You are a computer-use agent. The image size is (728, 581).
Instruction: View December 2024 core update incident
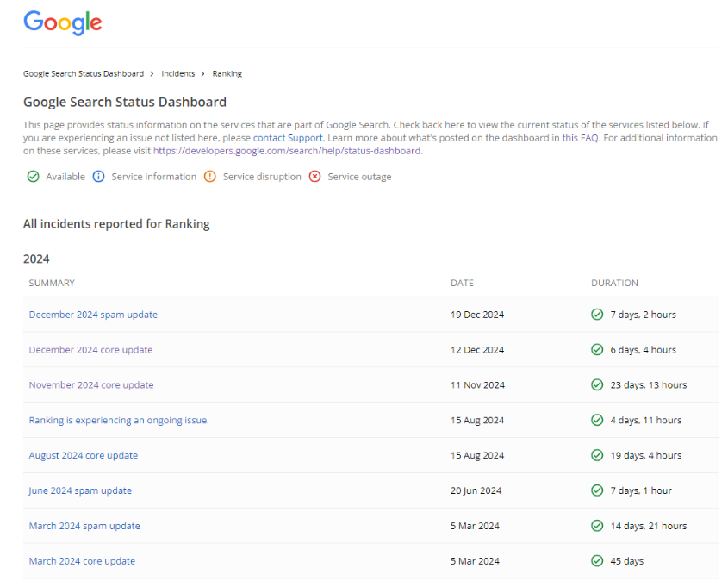pos(90,350)
